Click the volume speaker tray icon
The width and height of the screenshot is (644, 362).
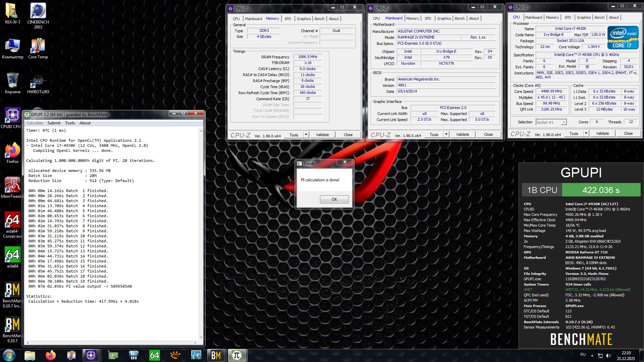tap(608, 356)
